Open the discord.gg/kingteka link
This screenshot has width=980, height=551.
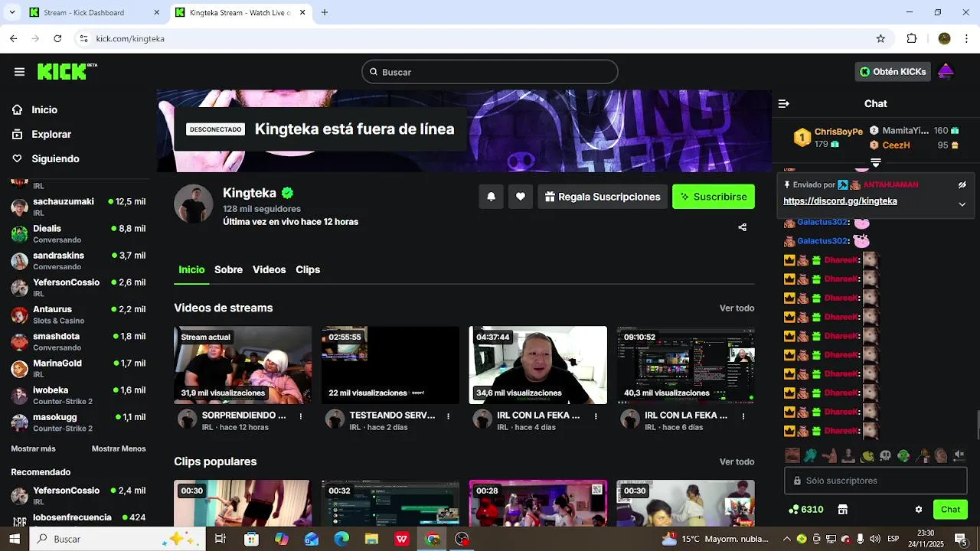pos(840,201)
